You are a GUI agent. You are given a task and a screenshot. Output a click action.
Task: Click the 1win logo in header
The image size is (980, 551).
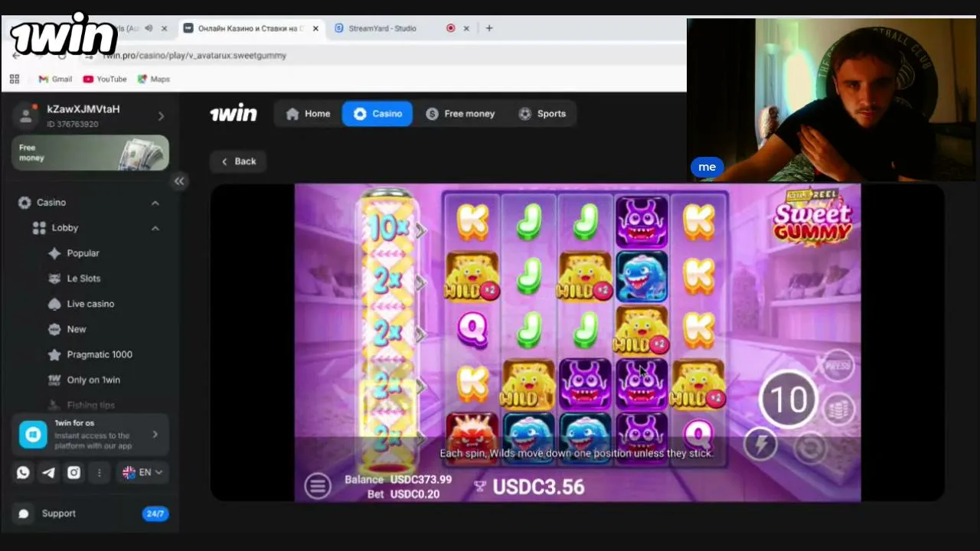pyautogui.click(x=234, y=113)
